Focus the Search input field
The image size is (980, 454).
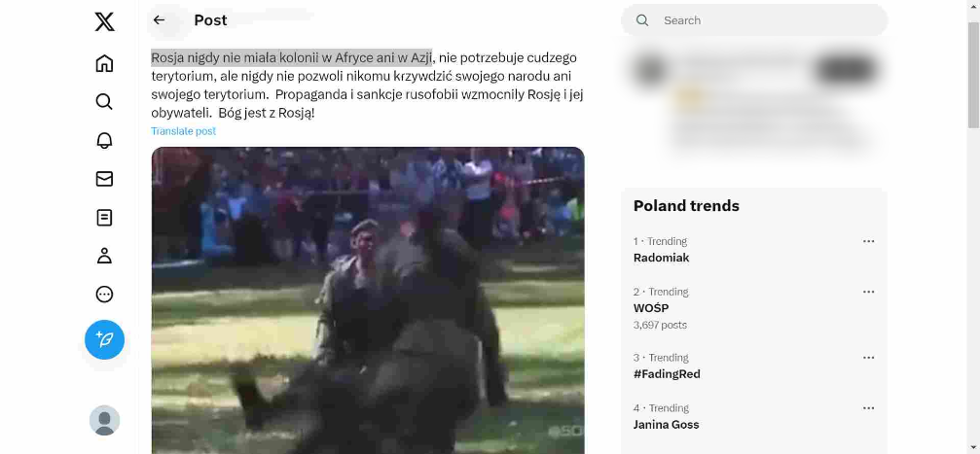[754, 20]
